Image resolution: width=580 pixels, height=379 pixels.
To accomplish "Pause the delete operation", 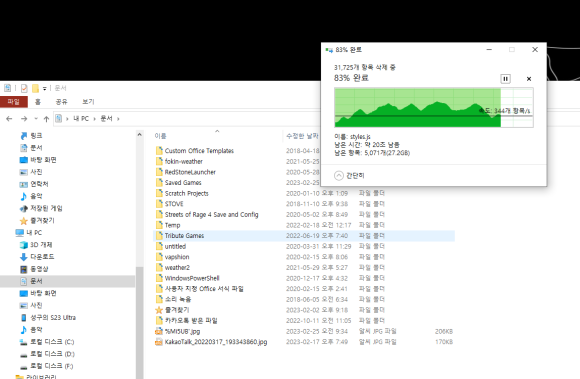I will point(505,79).
